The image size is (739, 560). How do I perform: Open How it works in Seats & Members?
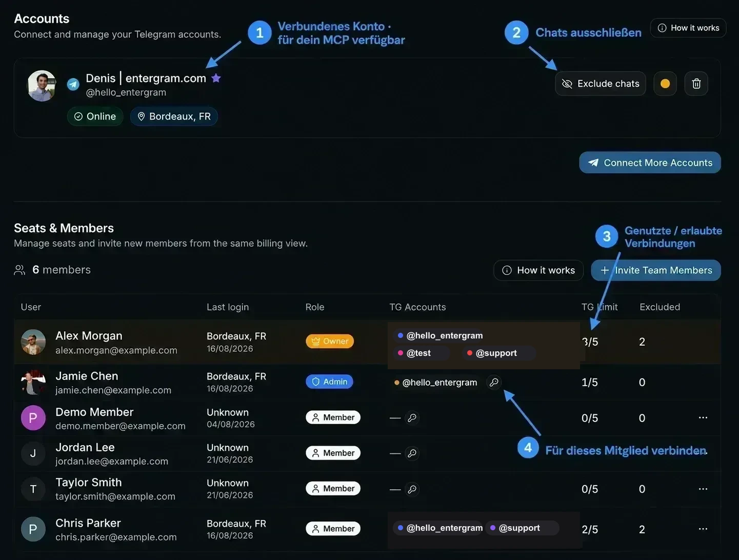click(538, 270)
